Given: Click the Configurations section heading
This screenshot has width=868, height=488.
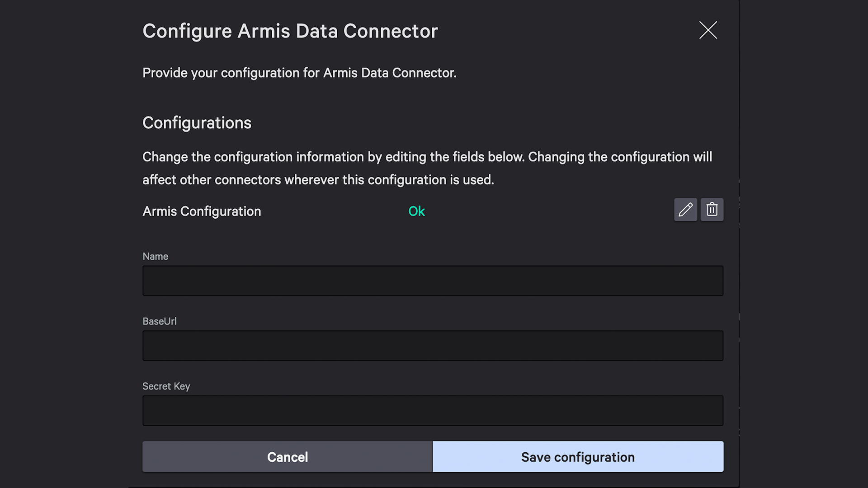Looking at the screenshot, I should [x=197, y=123].
